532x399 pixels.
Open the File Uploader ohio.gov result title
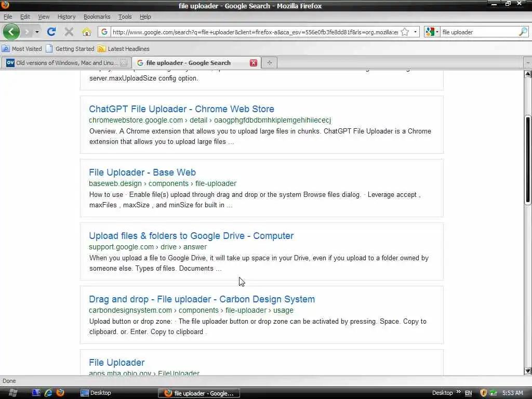(117, 362)
